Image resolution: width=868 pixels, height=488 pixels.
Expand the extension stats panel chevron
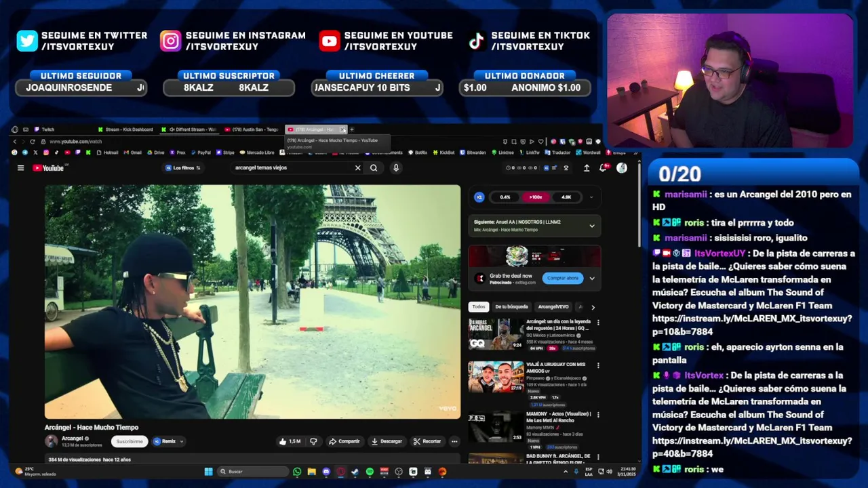click(x=591, y=197)
